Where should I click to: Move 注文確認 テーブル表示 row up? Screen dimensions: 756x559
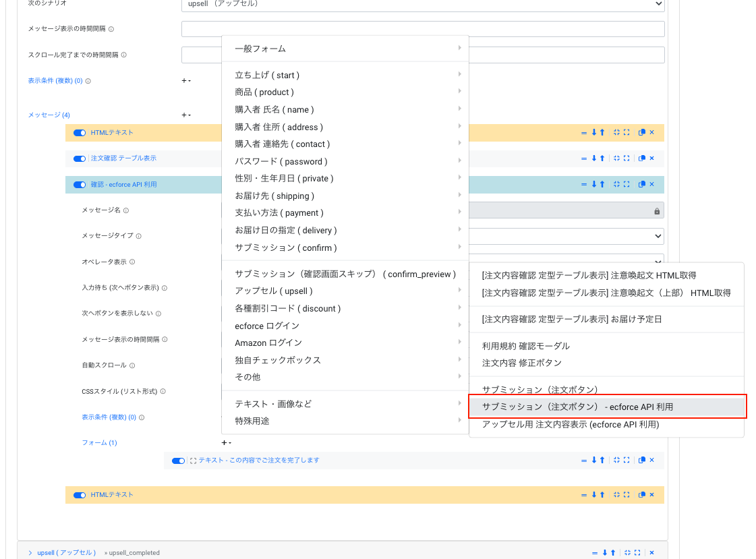(x=602, y=158)
